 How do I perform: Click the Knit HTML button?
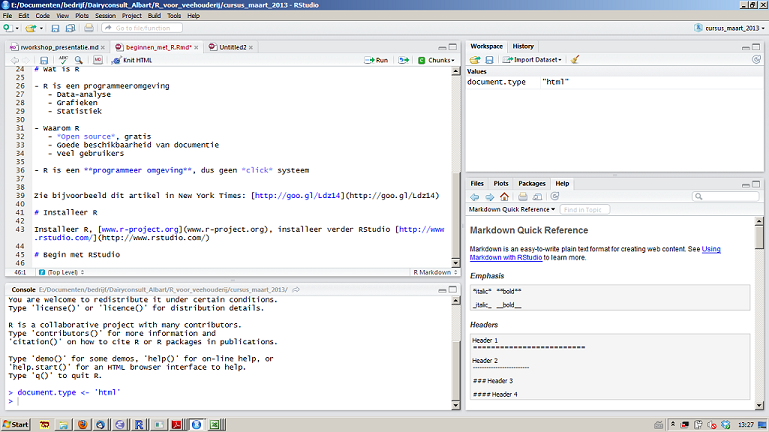(x=132, y=60)
